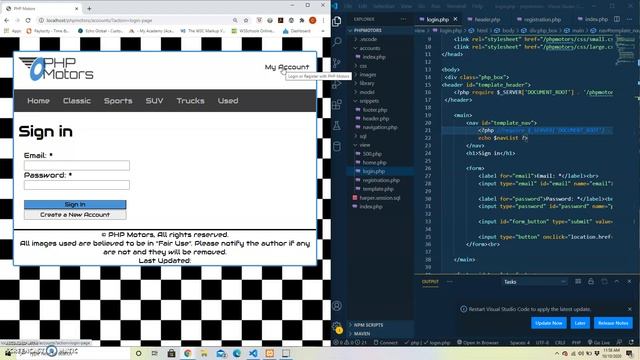Dismiss the VS Code update notification
This screenshot has height=360, width=640.
(x=629, y=309)
